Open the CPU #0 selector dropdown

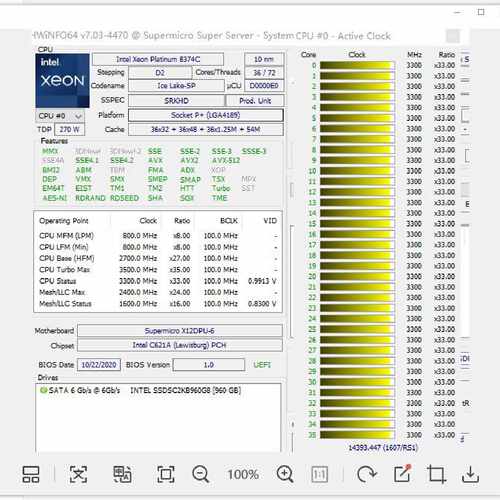[60, 116]
